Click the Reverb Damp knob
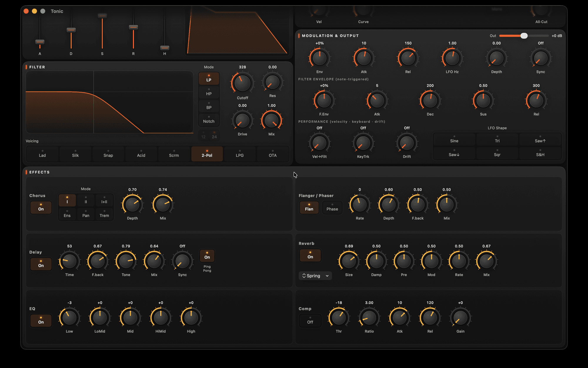Viewport: 588px width, 368px height. [376, 261]
